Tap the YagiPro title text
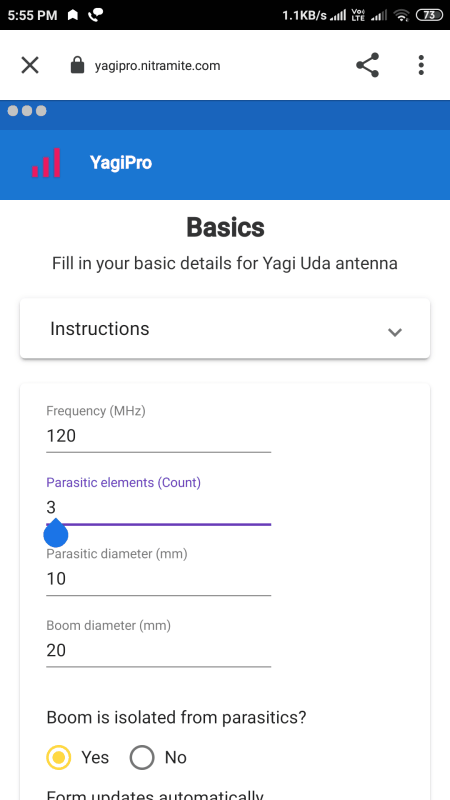Screen dimensions: 450x800 (121, 163)
